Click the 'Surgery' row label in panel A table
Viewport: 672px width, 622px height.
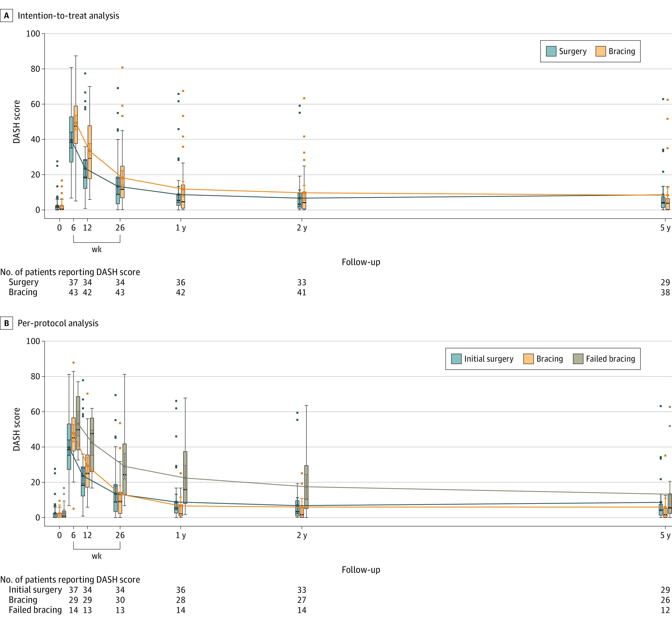tap(23, 282)
